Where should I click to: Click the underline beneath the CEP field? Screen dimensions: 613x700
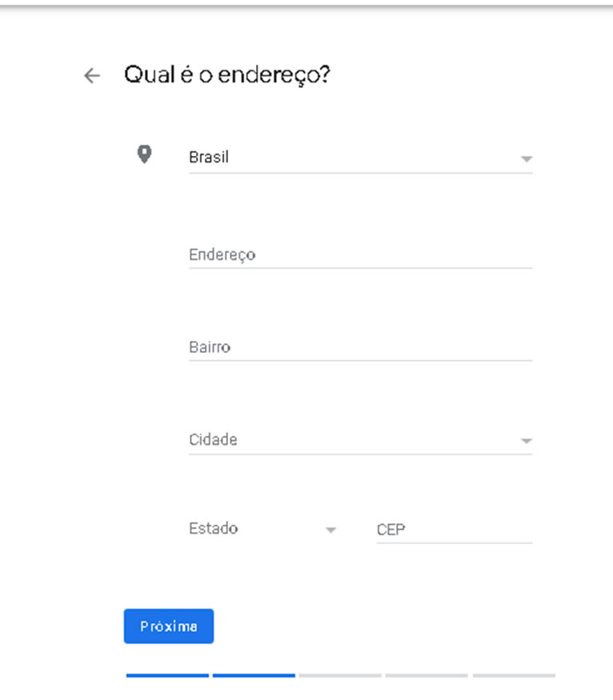coord(455,543)
